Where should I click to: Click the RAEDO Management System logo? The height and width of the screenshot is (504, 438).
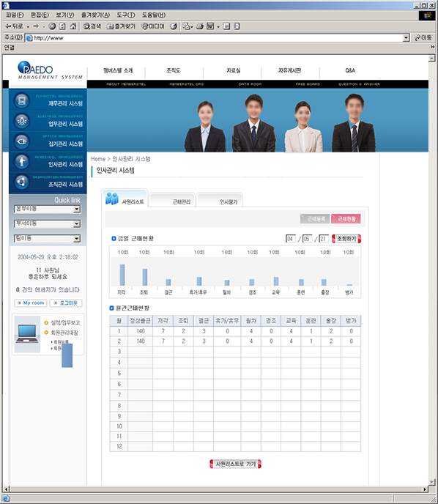click(50, 70)
